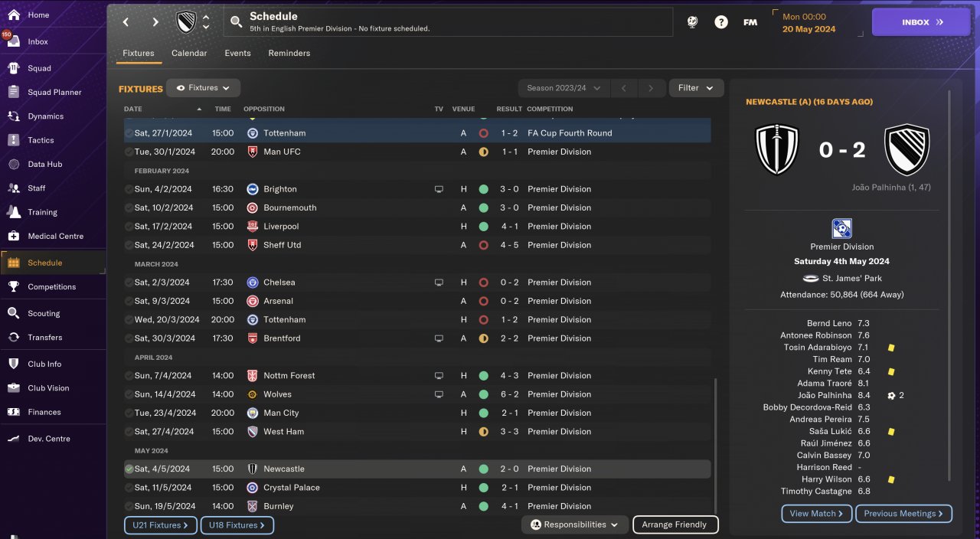Toggle the selection circle for Newcastle fixture

point(129,469)
